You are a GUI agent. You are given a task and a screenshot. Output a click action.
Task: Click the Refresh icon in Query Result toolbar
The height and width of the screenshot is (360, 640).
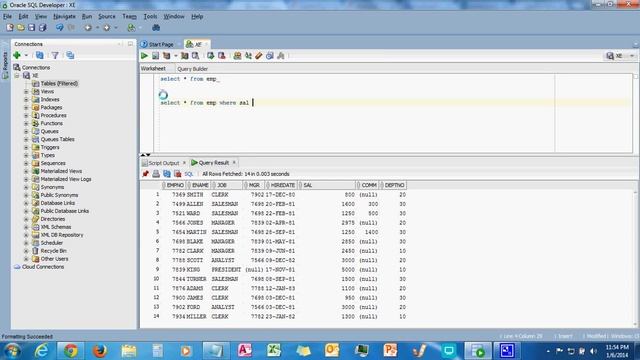167,174
